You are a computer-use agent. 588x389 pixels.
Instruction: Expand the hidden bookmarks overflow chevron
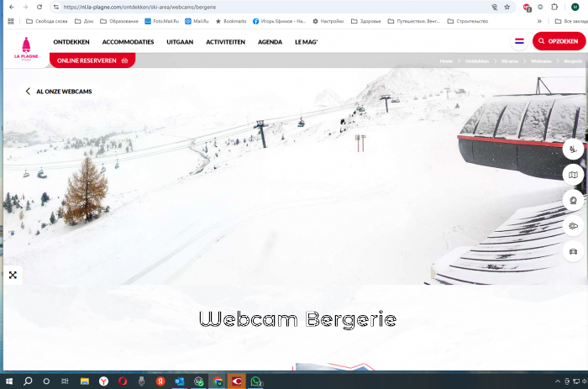tap(545, 21)
